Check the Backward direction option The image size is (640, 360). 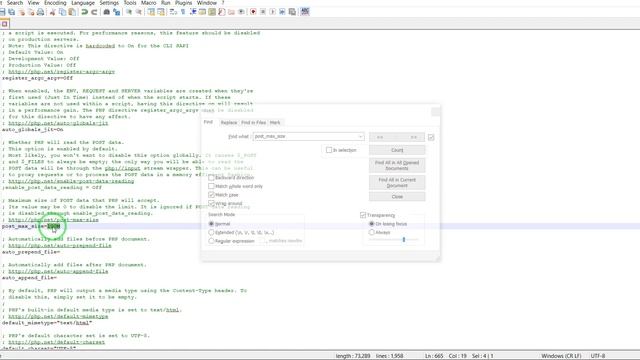click(x=211, y=178)
